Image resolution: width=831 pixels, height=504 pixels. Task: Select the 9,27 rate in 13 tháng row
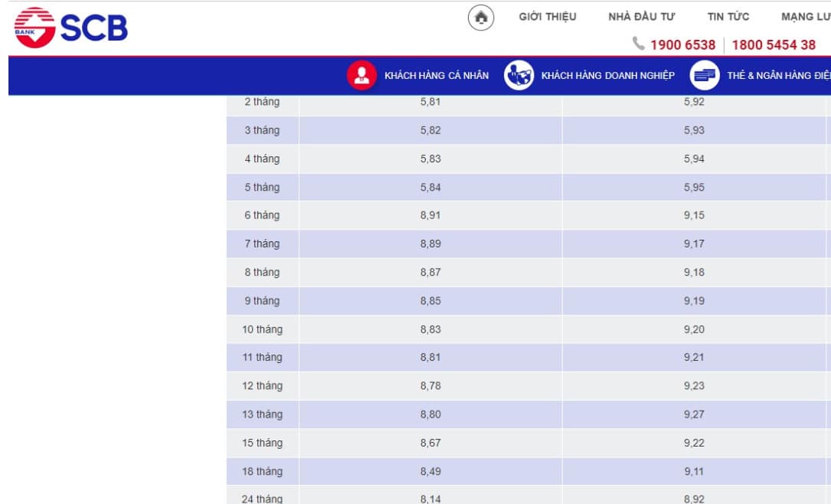694,414
